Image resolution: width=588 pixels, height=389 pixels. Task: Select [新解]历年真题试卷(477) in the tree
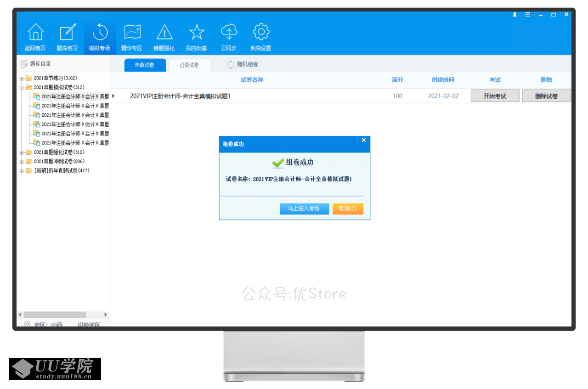(62, 170)
